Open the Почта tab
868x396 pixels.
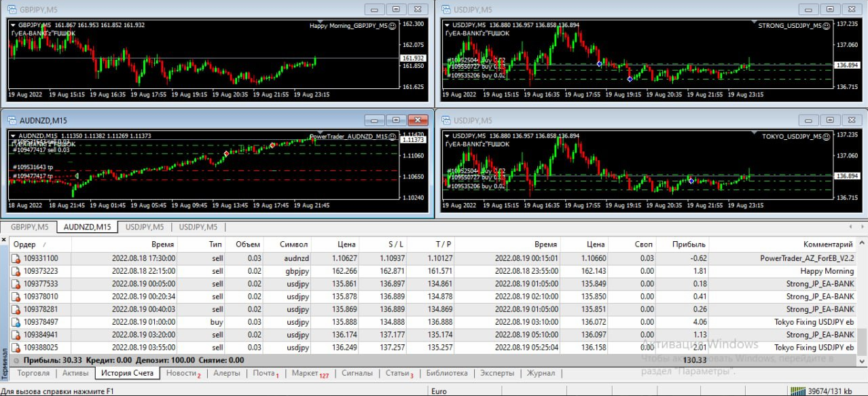(x=266, y=373)
